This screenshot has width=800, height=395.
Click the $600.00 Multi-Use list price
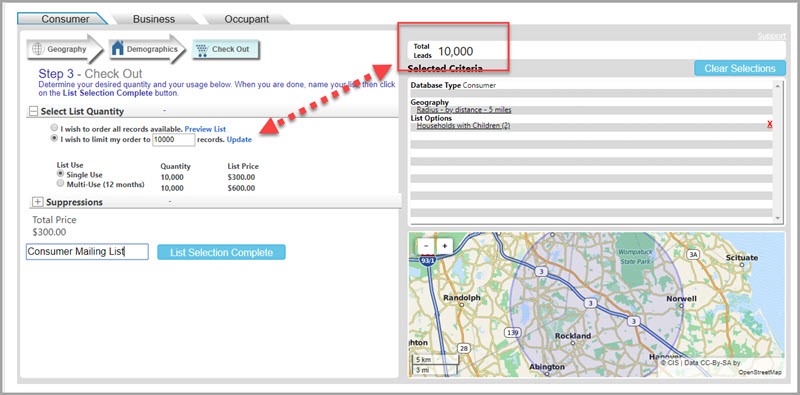[241, 188]
